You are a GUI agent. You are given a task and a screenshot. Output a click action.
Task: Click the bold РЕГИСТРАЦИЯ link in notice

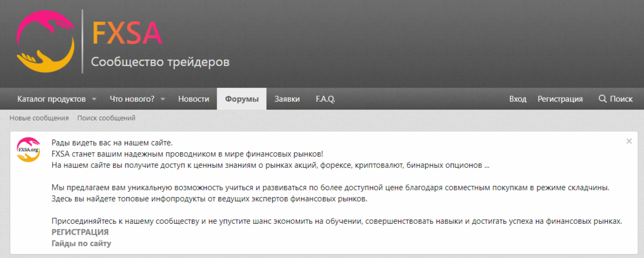coord(80,232)
